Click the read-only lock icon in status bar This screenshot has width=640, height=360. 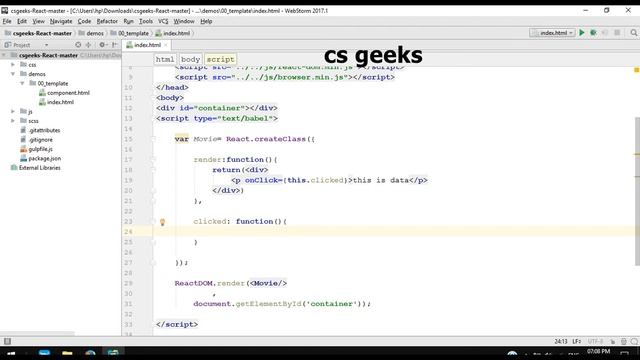pyautogui.click(x=613, y=341)
